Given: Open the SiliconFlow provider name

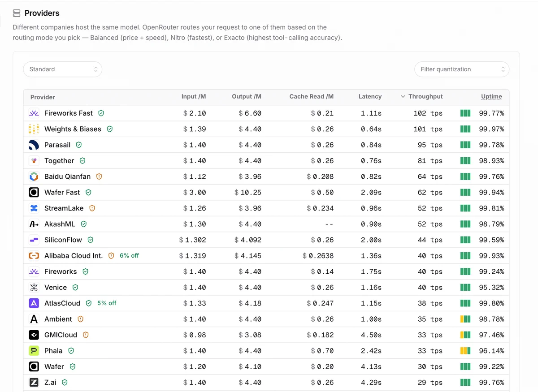Looking at the screenshot, I should click(63, 240).
